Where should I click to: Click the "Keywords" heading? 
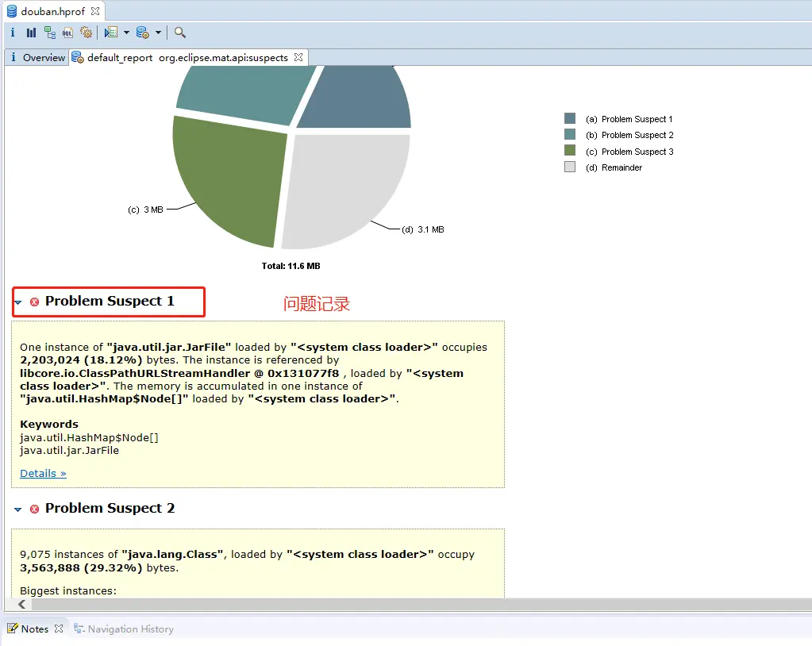click(49, 425)
